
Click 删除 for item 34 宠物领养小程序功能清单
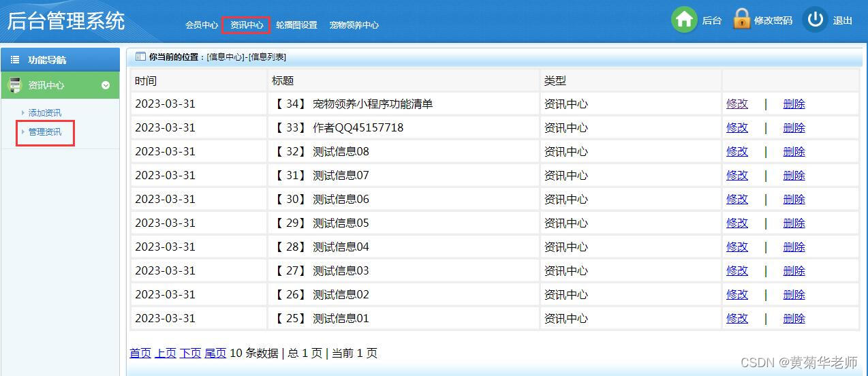pos(794,104)
